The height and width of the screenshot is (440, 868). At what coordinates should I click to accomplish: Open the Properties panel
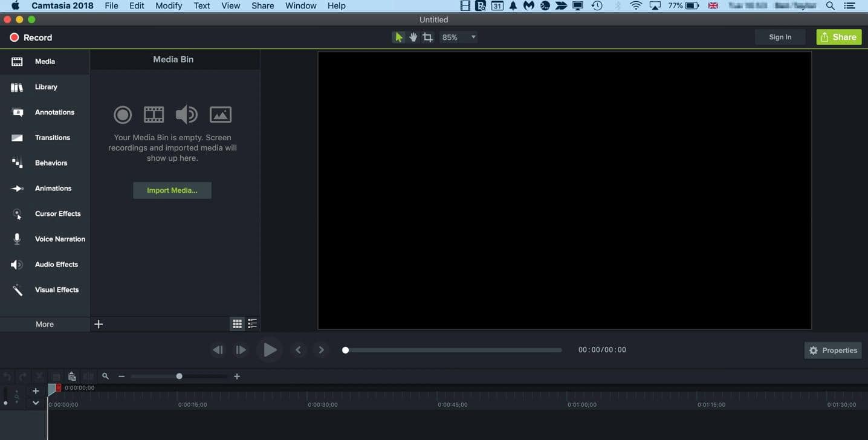833,351
